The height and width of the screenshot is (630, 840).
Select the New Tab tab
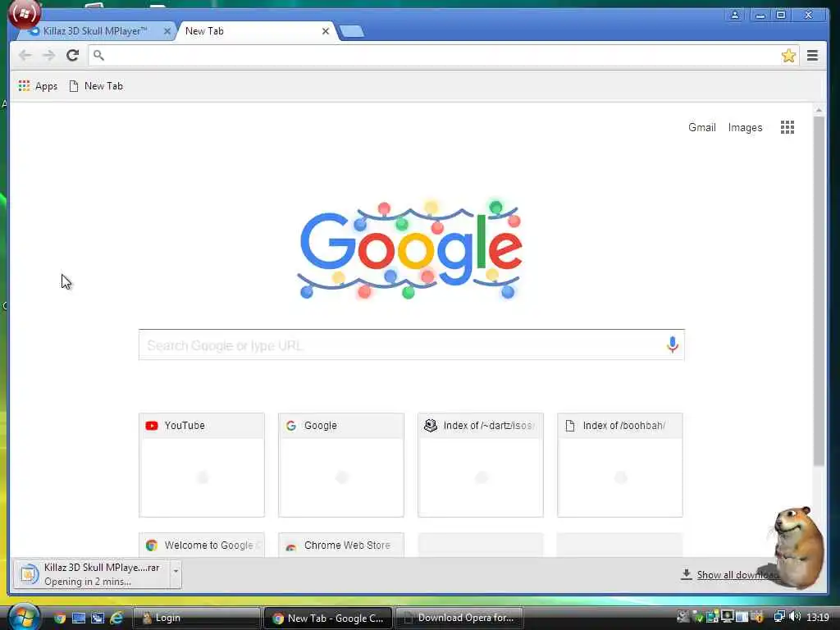(x=252, y=31)
